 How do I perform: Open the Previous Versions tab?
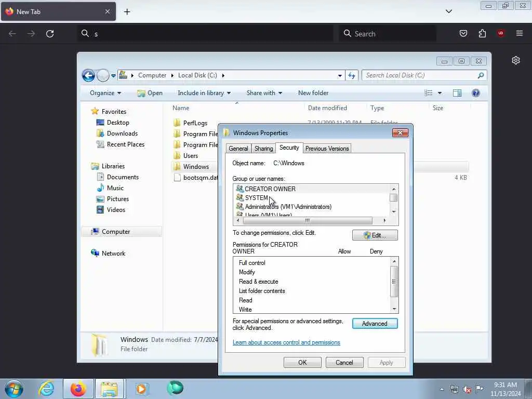(x=327, y=149)
